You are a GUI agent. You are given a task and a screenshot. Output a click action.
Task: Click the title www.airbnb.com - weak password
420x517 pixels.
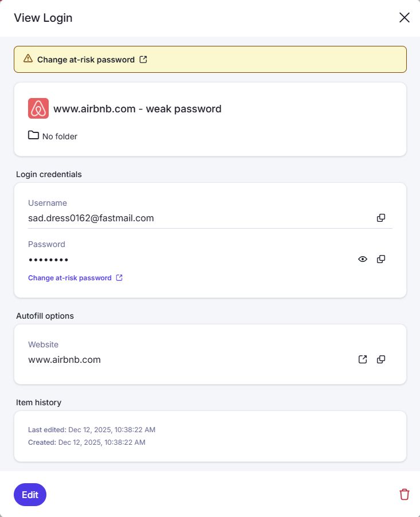tap(138, 108)
